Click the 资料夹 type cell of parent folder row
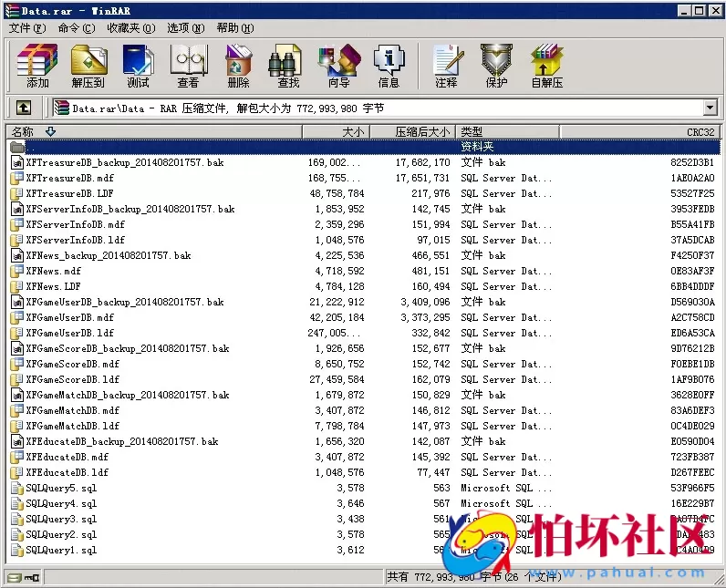Viewport: 726px width, 588px height. (x=477, y=147)
